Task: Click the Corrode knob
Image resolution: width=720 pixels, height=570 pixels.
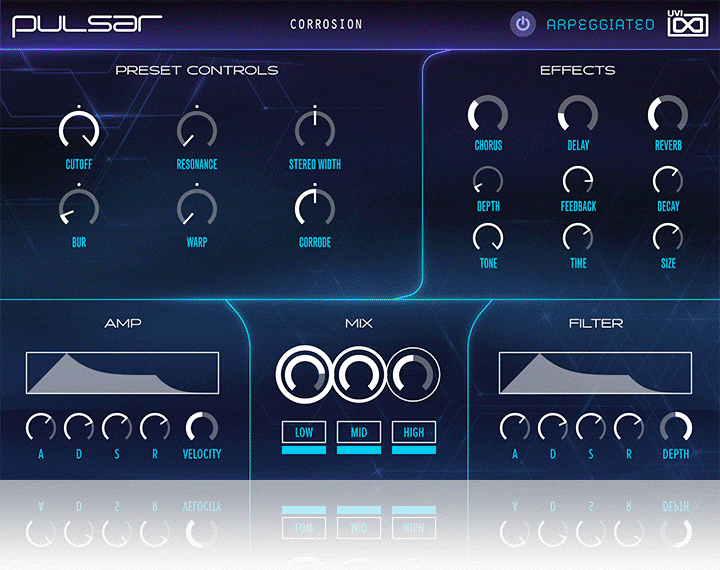Action: (315, 208)
